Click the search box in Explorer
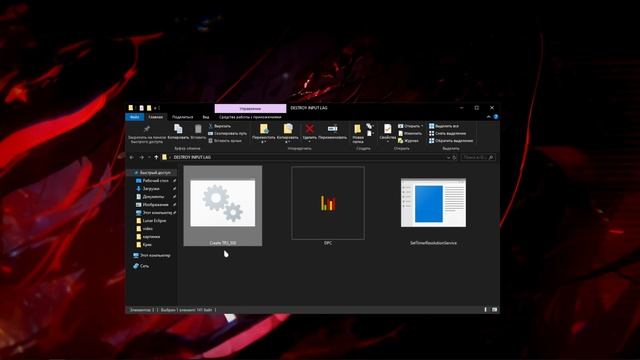Screen dimensions: 640x360 click(478, 158)
